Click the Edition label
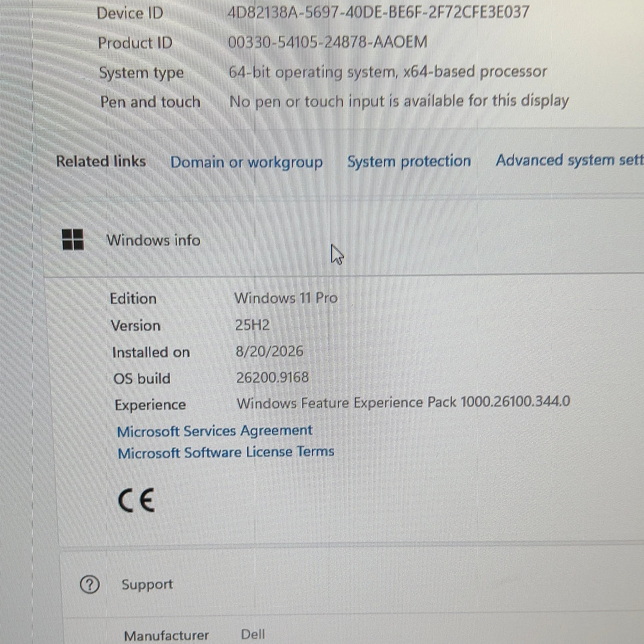The image size is (644, 644). pyautogui.click(x=133, y=298)
